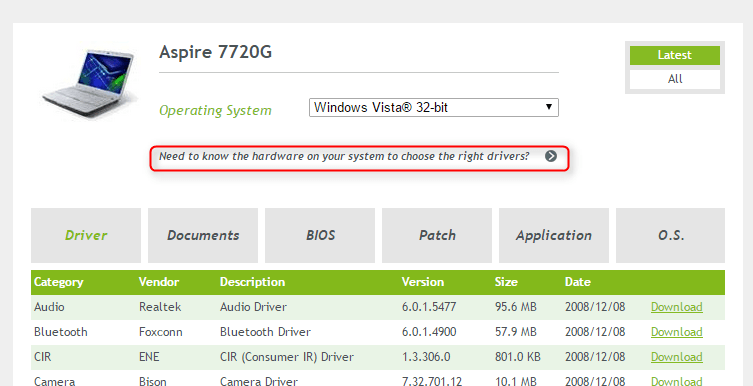Viewport: 753px width, 386px height.
Task: Click version 1.3.306.0 cell
Action: [x=426, y=357]
